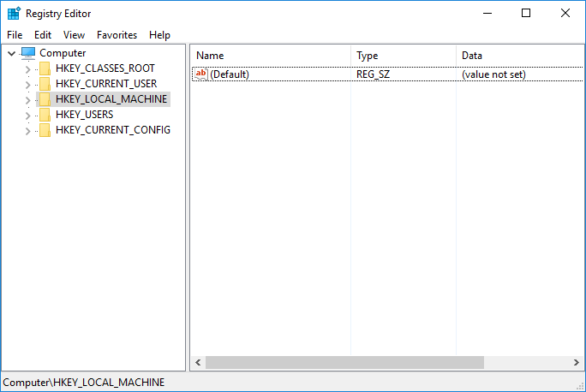This screenshot has width=586, height=392.
Task: Sort values by the Type column header
Action: [404, 56]
